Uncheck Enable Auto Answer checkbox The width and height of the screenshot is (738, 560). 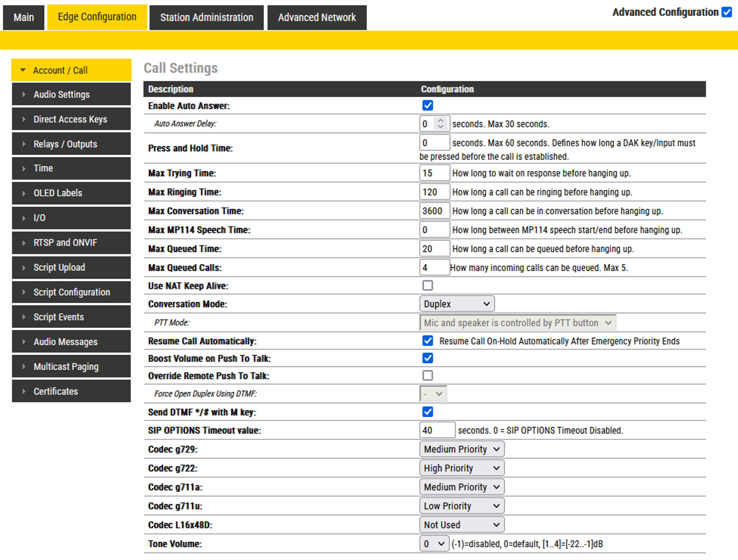pos(427,105)
